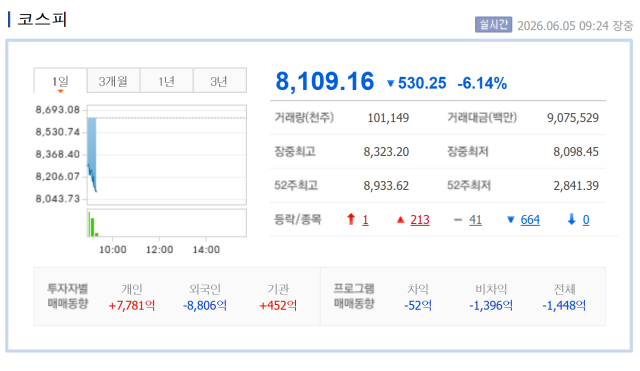Click the 전체 program value -1,448억
Viewport: 640px width, 371px height.
pyautogui.click(x=564, y=305)
